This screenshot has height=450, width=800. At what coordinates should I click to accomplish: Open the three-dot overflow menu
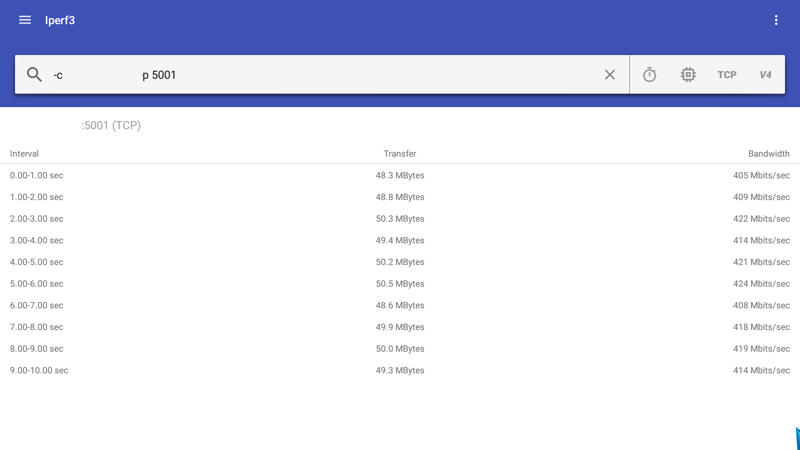[x=776, y=20]
